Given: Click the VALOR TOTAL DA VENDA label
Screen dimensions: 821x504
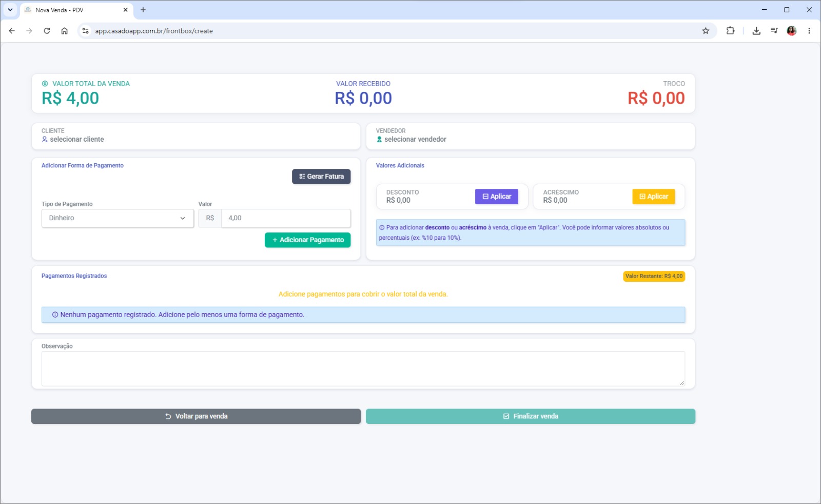Looking at the screenshot, I should point(91,84).
